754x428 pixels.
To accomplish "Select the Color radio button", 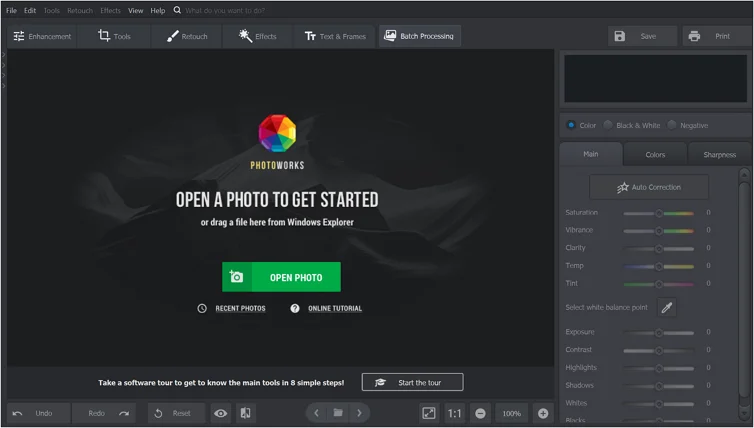I will pos(571,125).
